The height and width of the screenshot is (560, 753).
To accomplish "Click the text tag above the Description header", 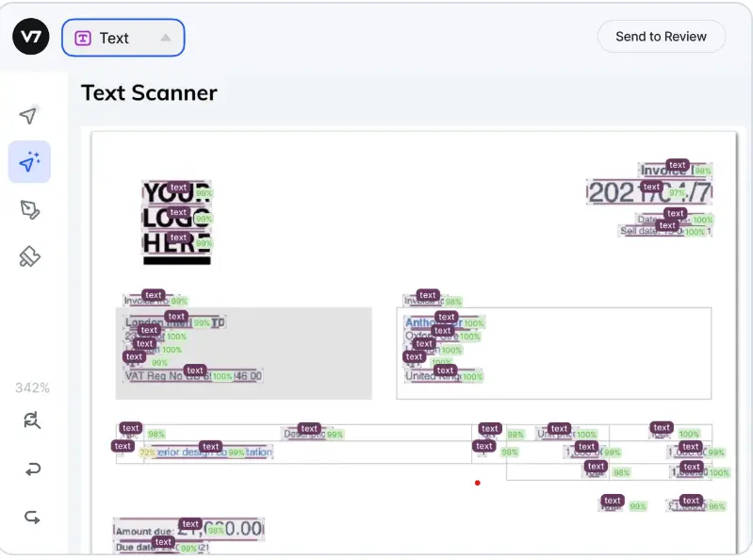I will coord(309,428).
